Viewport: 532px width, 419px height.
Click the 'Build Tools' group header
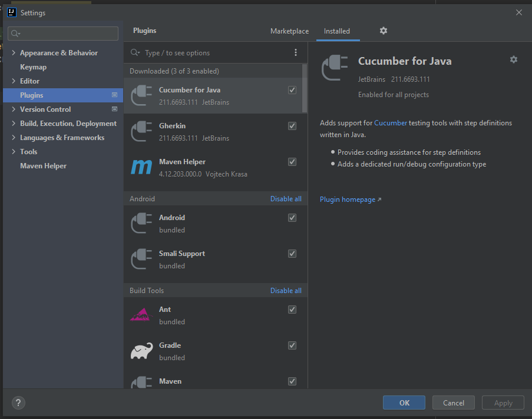point(147,291)
